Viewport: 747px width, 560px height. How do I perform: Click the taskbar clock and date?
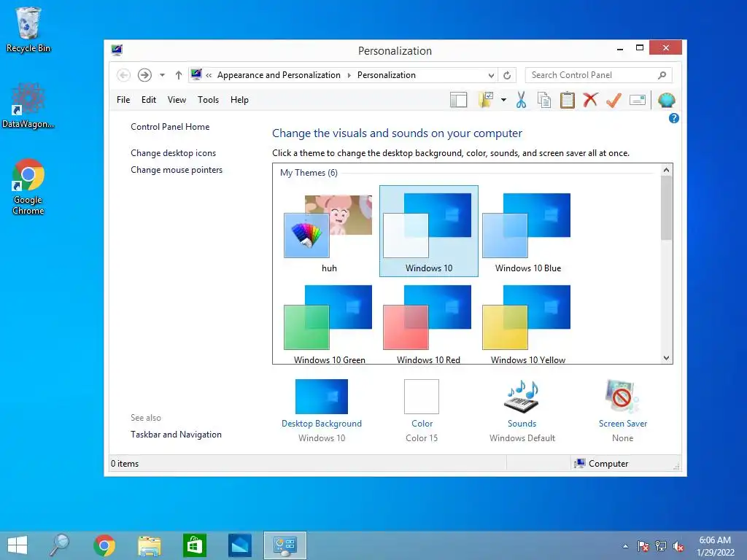click(715, 546)
